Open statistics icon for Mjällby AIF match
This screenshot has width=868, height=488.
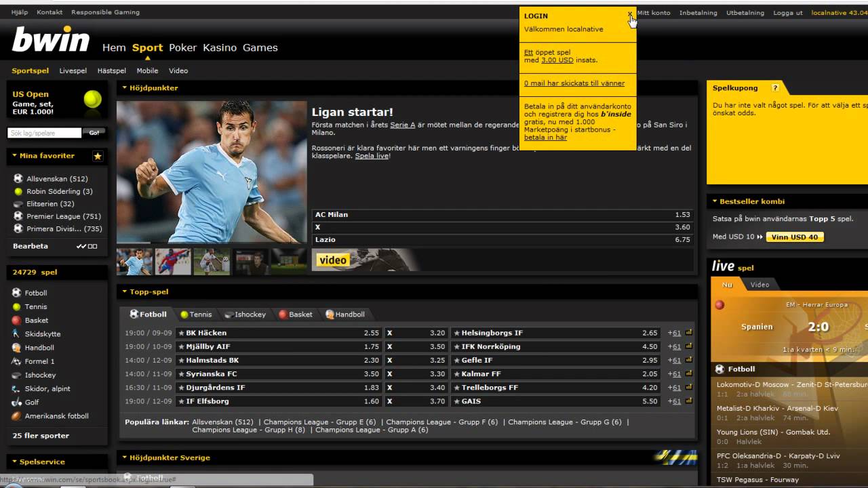tap(689, 346)
